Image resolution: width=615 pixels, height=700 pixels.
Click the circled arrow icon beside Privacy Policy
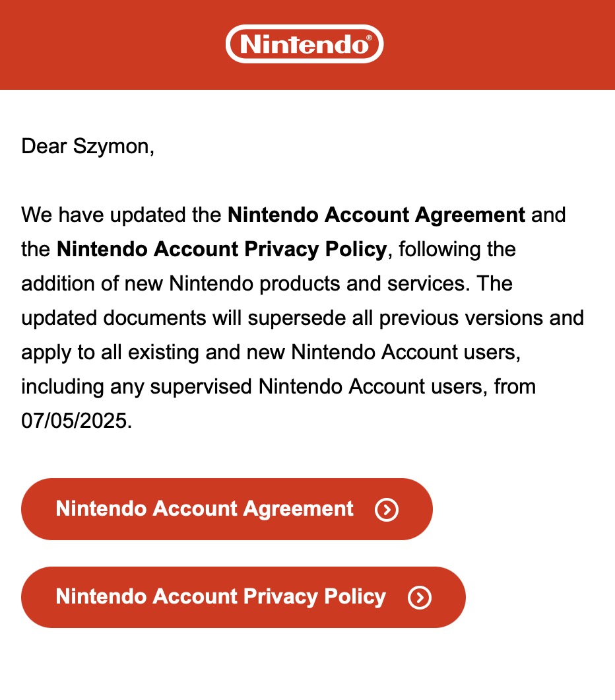click(x=420, y=598)
